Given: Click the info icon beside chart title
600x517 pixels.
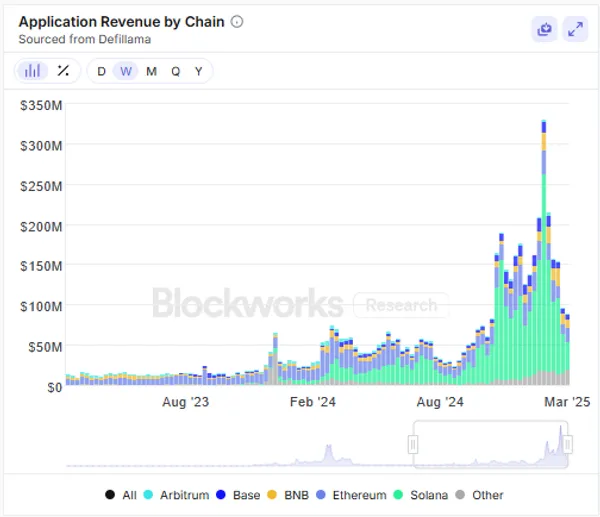Looking at the screenshot, I should point(237,21).
